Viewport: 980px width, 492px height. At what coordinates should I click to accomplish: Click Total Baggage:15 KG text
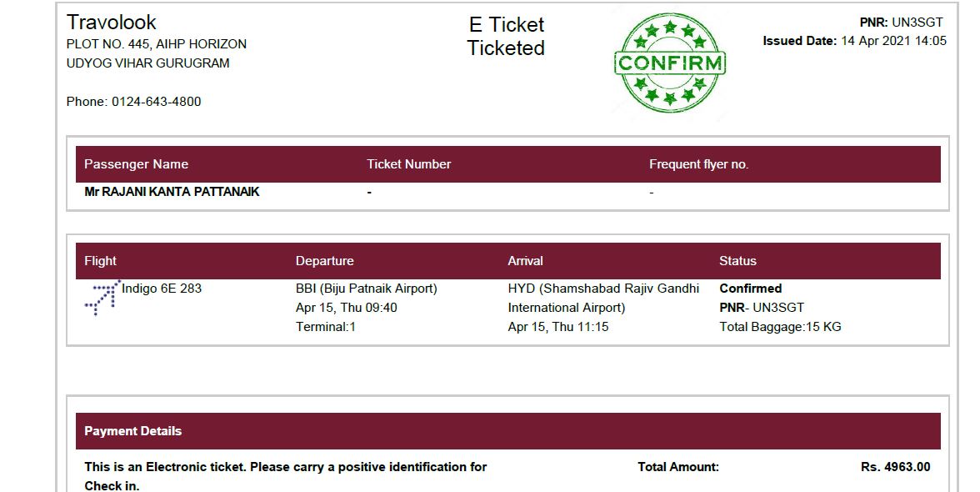click(780, 327)
